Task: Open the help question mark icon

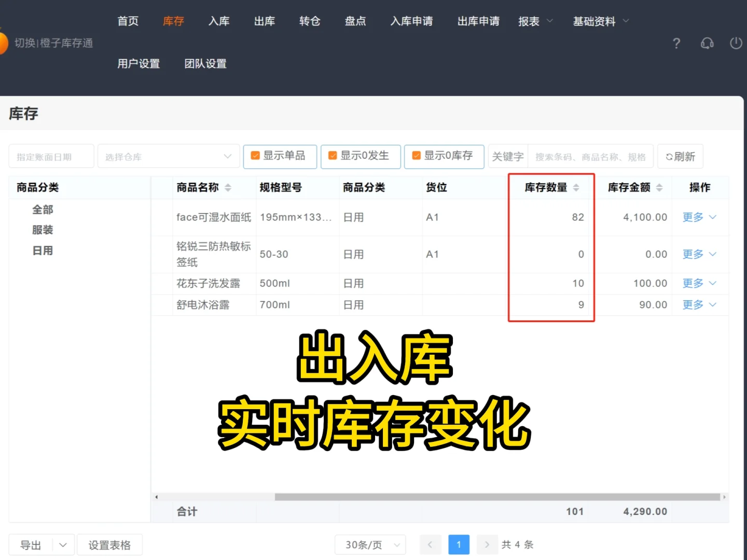Action: 676,44
